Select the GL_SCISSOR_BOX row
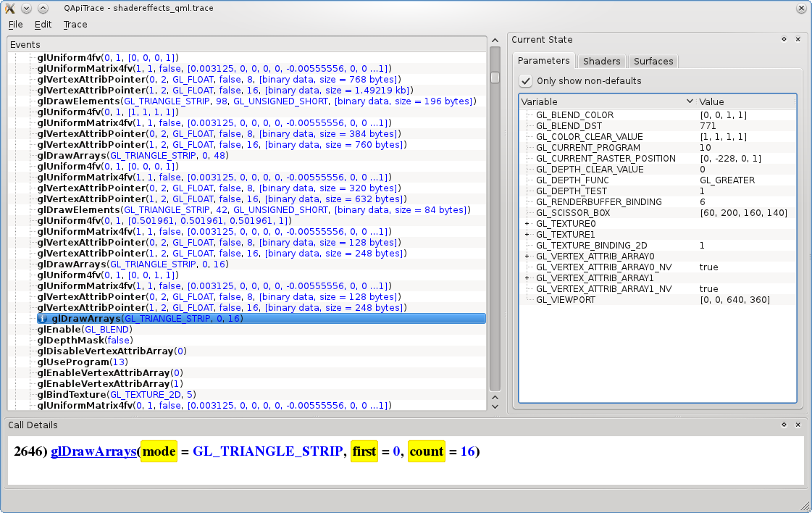Screen dimensions: 812x513 (658, 213)
